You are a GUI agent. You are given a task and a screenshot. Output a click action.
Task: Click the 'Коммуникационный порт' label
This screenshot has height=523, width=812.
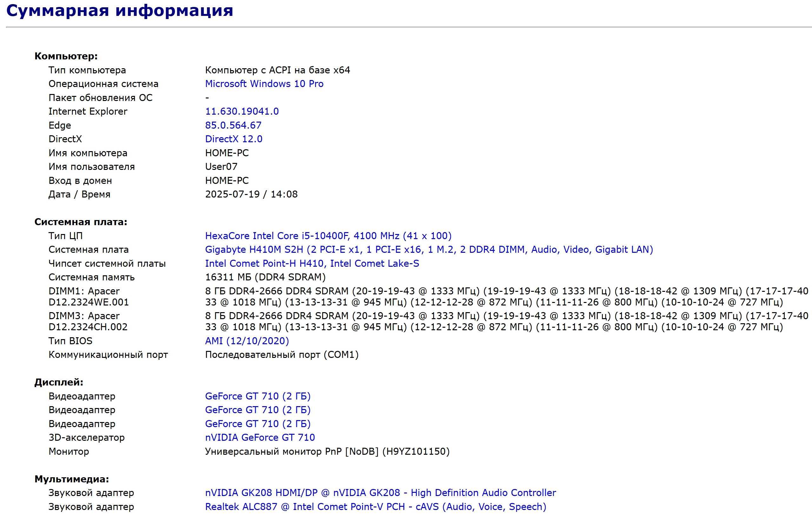108,355
